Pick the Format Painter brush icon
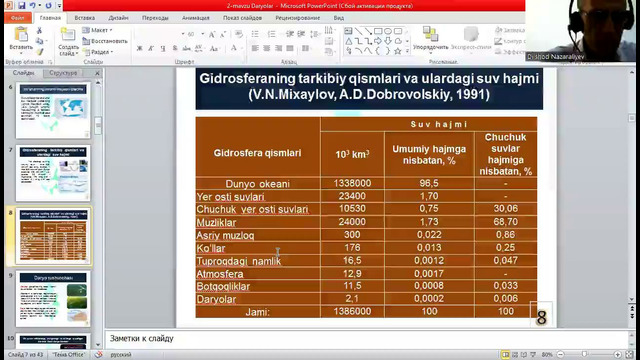This screenshot has width=640, height=360. click(x=39, y=52)
